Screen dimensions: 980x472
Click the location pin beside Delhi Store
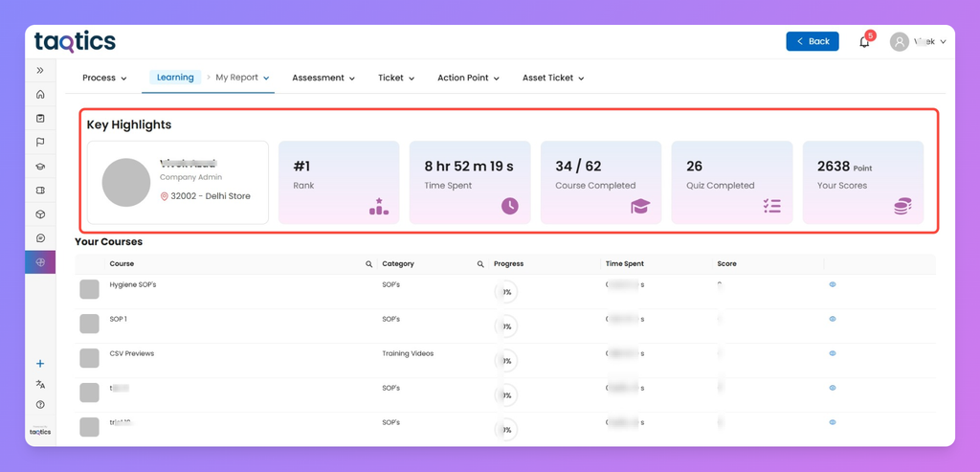(x=165, y=196)
